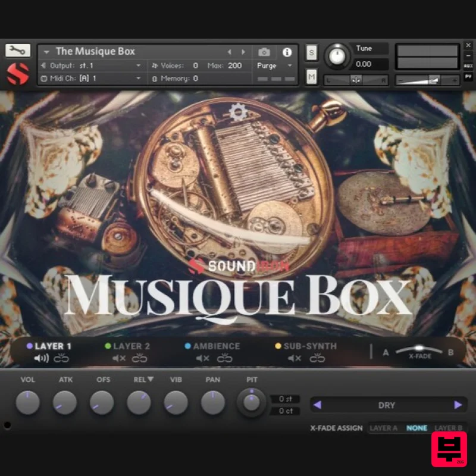Select previous preset left of DRY
This screenshot has height=476, width=476.
[x=318, y=405]
